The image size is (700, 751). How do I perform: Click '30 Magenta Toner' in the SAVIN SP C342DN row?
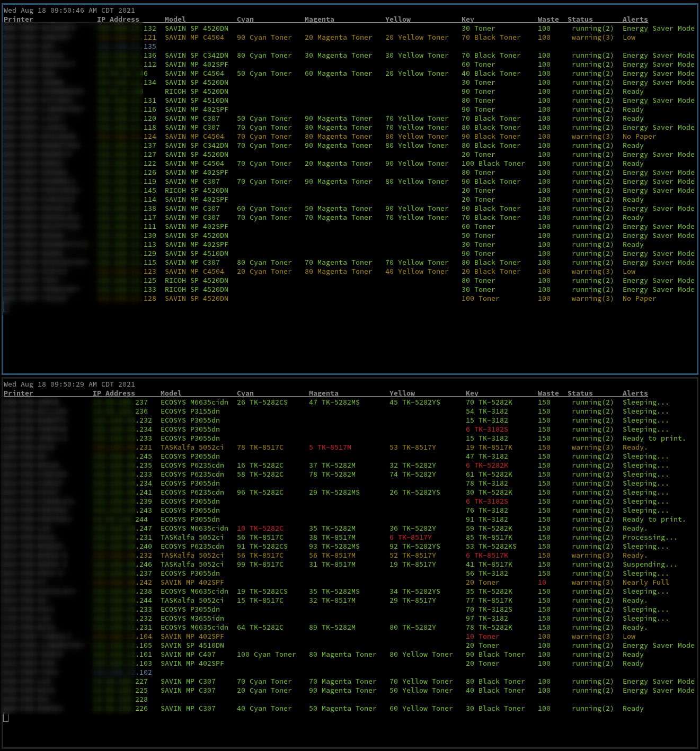point(339,56)
